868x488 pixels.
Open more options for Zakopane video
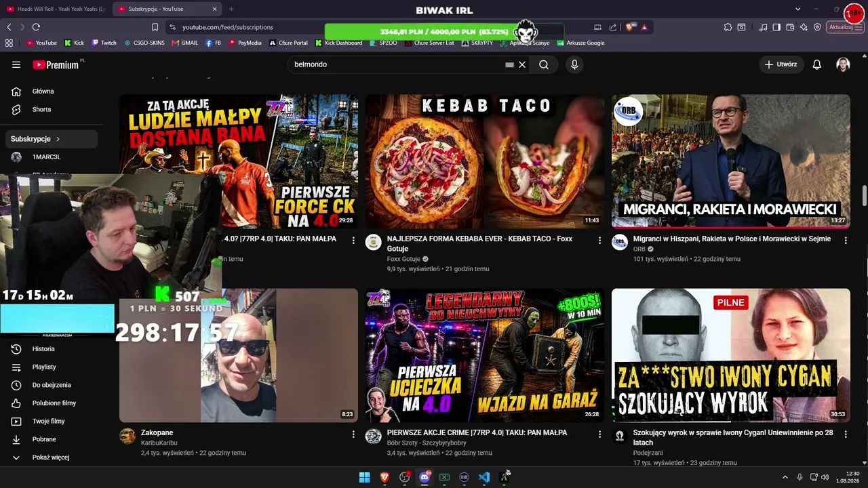(x=353, y=434)
